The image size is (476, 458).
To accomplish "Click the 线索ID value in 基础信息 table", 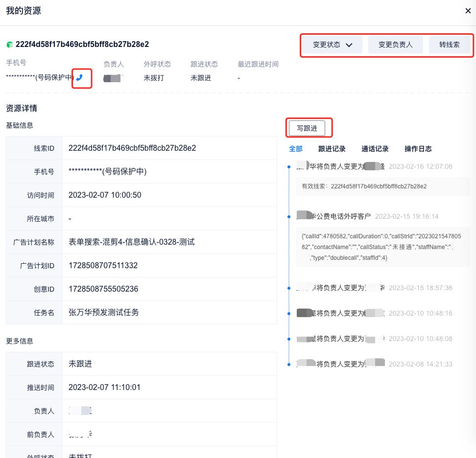I will pyautogui.click(x=132, y=148).
